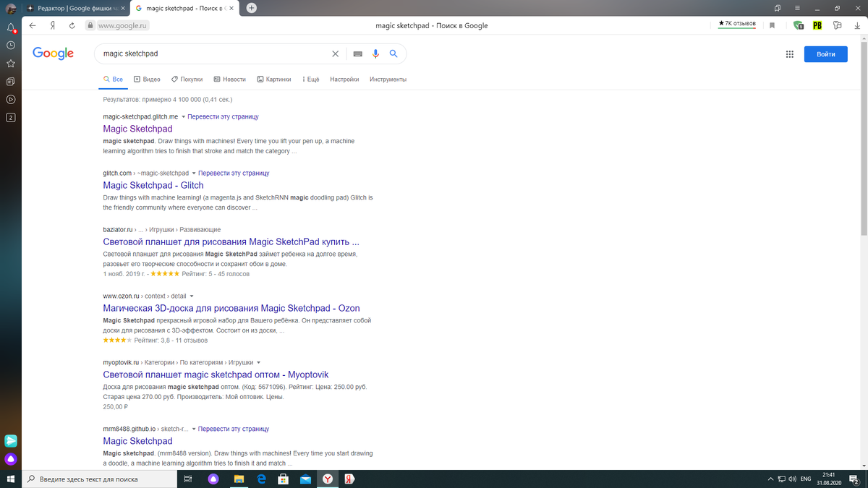Open the baziator.ru Световой планшет result

tap(231, 241)
